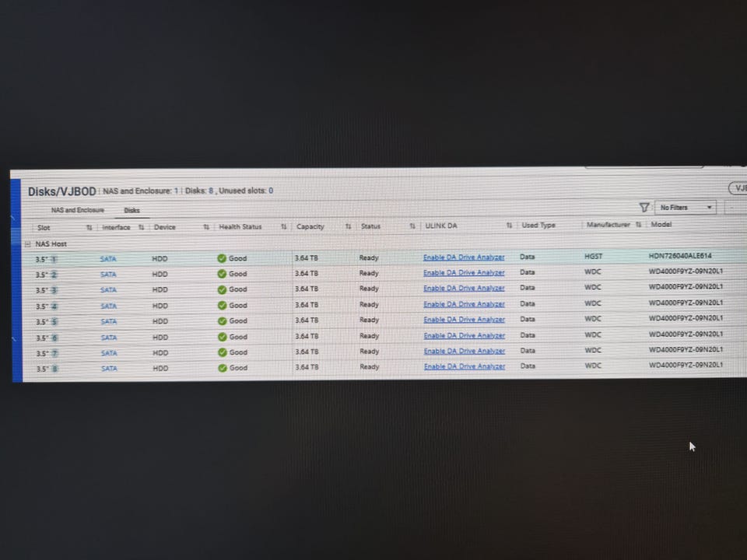Select SATA interface of slot 8
Screen dimensions: 747x560
click(x=109, y=369)
